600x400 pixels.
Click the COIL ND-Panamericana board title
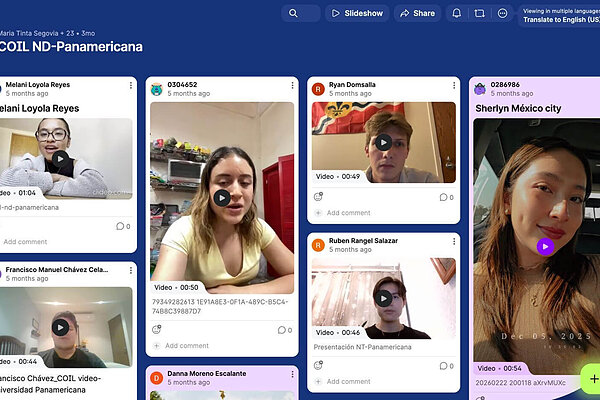point(71,47)
